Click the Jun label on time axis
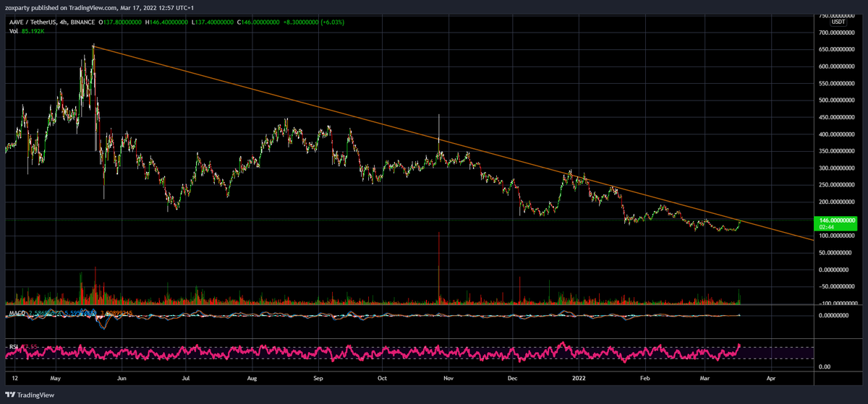 click(x=121, y=377)
